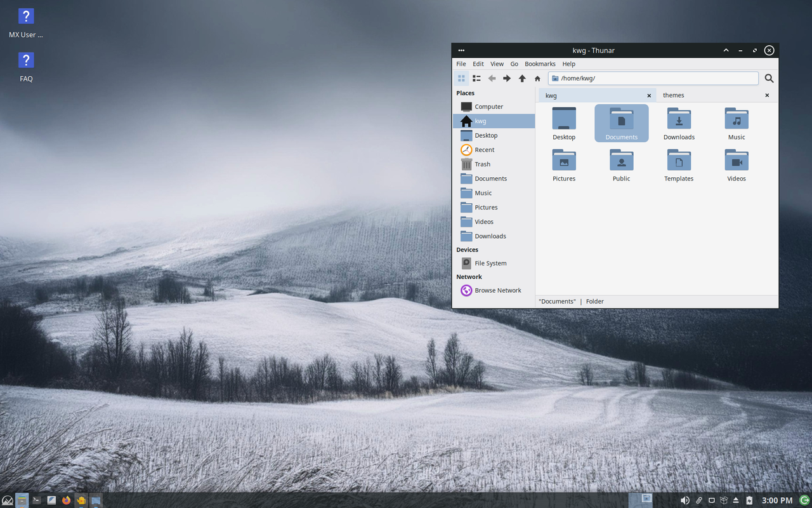Open the Go menu
The height and width of the screenshot is (508, 812).
514,63
